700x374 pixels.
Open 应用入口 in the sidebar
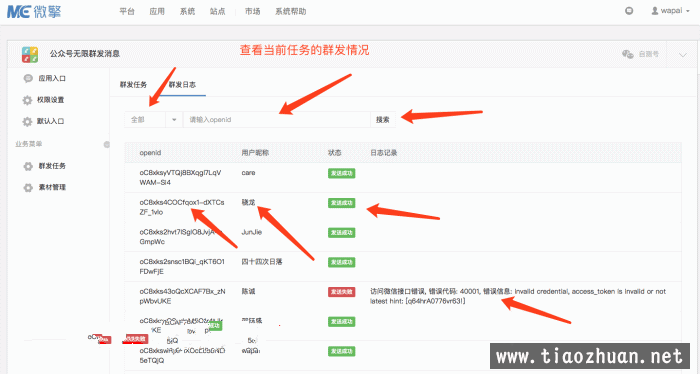click(52, 79)
